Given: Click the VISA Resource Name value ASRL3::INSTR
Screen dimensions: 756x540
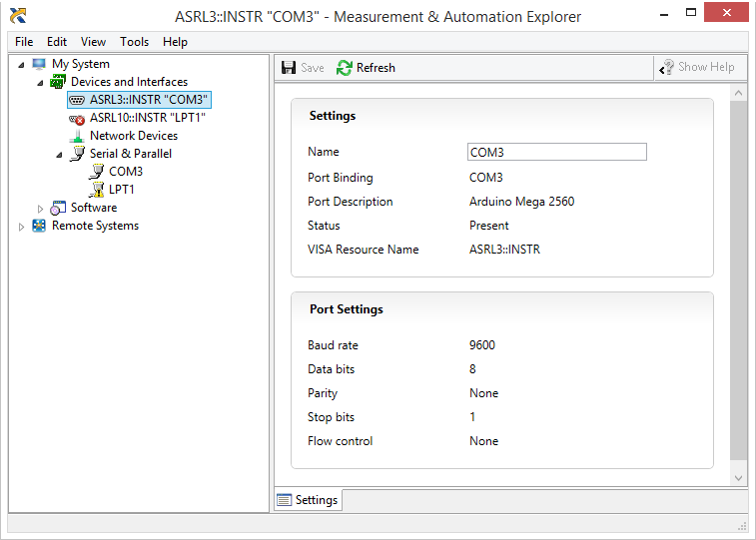Looking at the screenshot, I should pos(504,250).
